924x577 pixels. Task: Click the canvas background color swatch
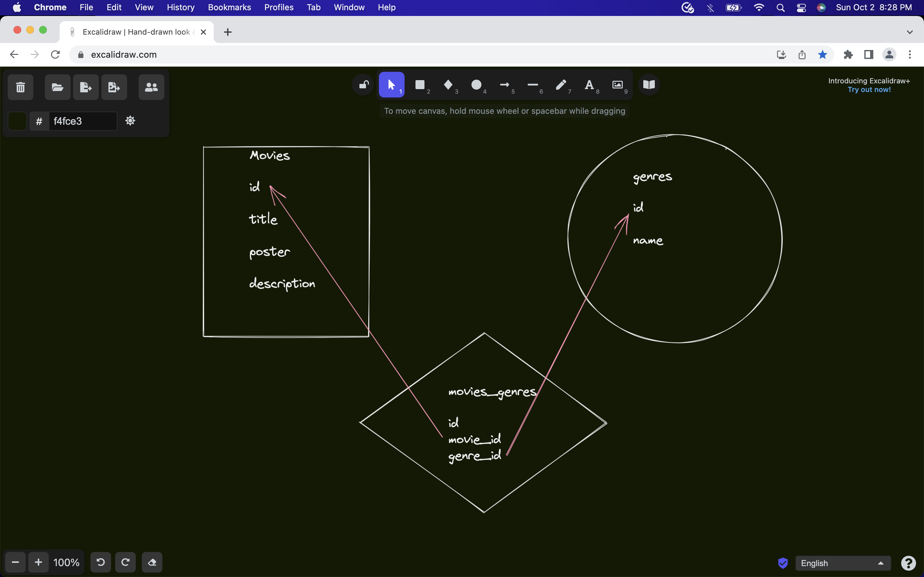point(17,121)
